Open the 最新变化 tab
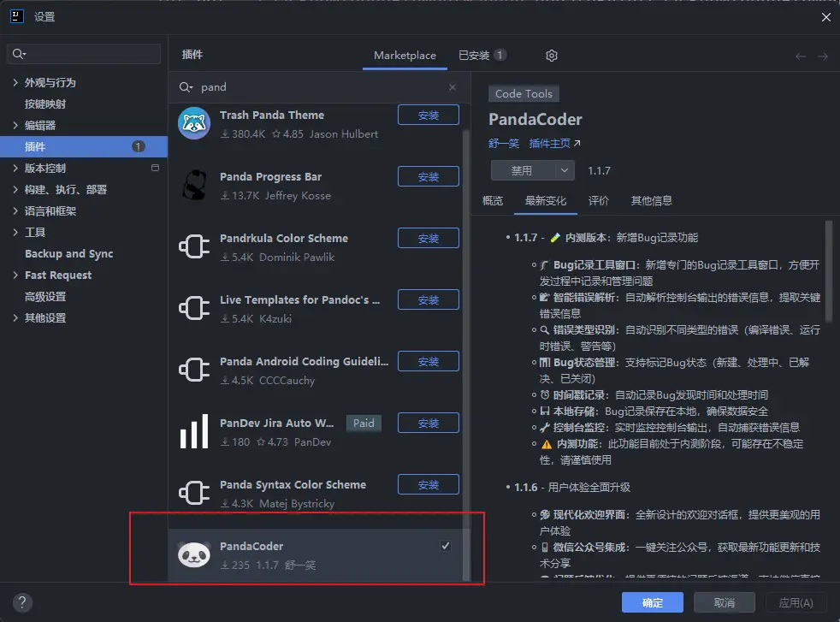 pyautogui.click(x=546, y=200)
